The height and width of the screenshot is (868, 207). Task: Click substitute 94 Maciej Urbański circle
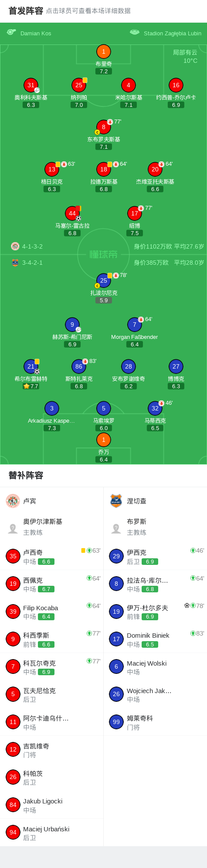pos(13,832)
